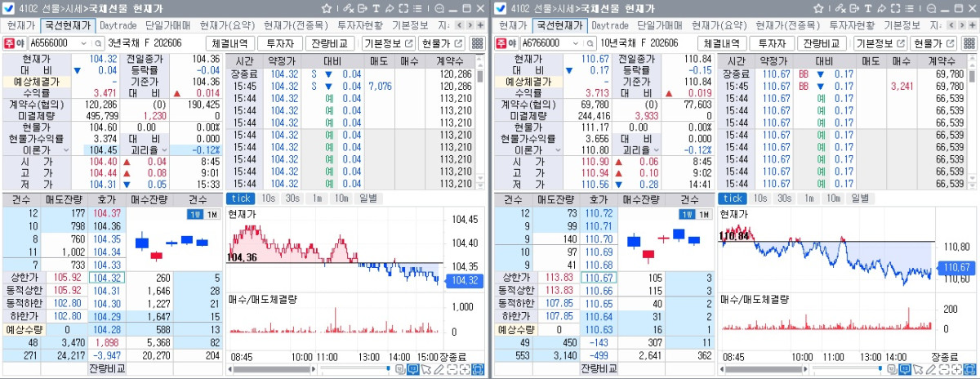Toggle the blue checkbox in left window title

7,8
